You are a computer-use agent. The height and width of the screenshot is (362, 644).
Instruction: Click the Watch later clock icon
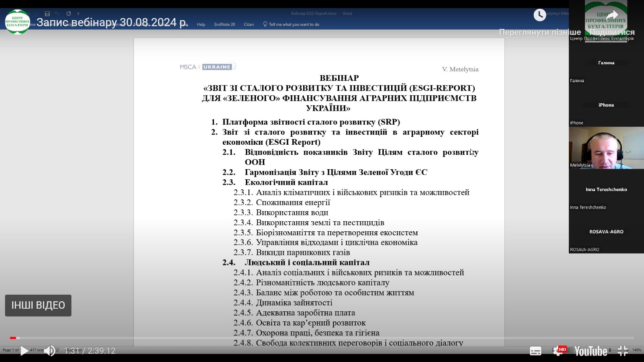(540, 15)
